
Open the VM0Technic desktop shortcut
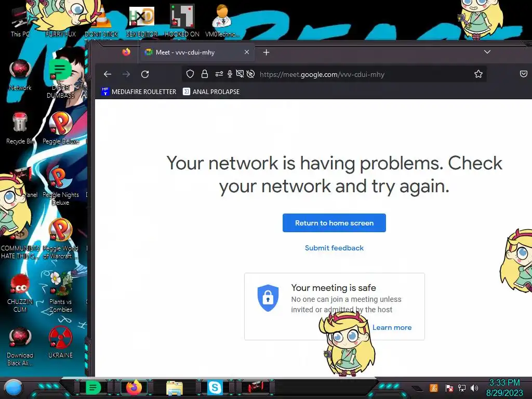tap(222, 21)
